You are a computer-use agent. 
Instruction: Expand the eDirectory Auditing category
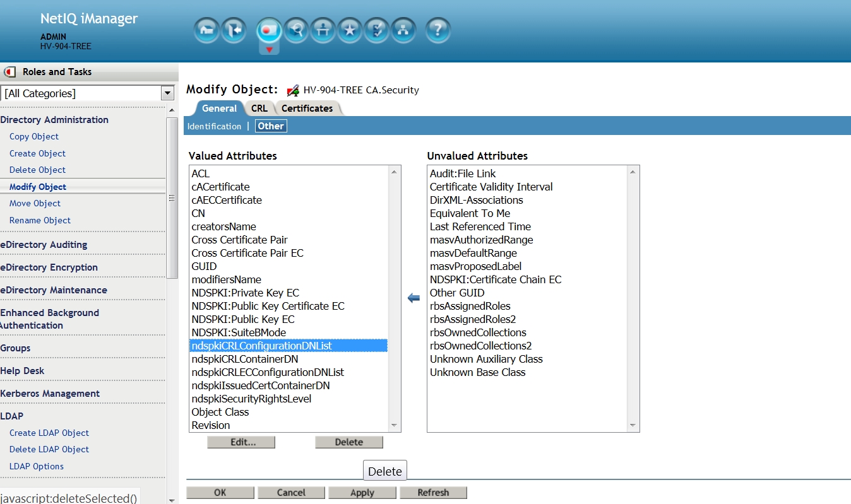44,245
